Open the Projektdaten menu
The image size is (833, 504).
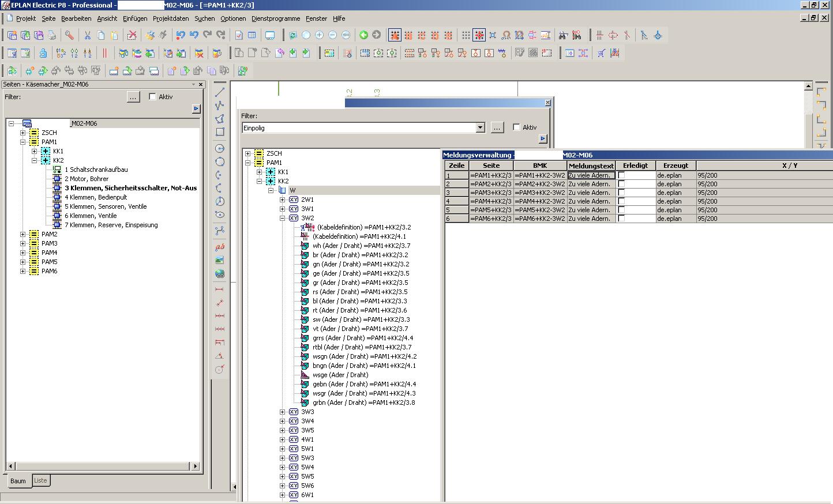click(171, 18)
